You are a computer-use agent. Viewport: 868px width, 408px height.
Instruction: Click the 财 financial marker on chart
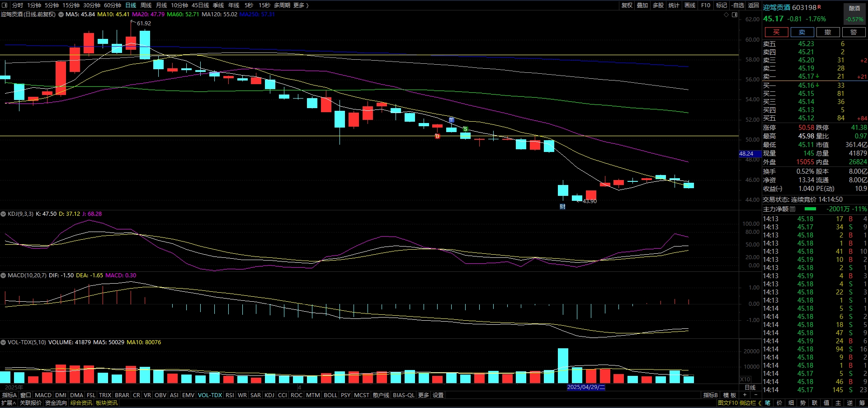click(562, 207)
